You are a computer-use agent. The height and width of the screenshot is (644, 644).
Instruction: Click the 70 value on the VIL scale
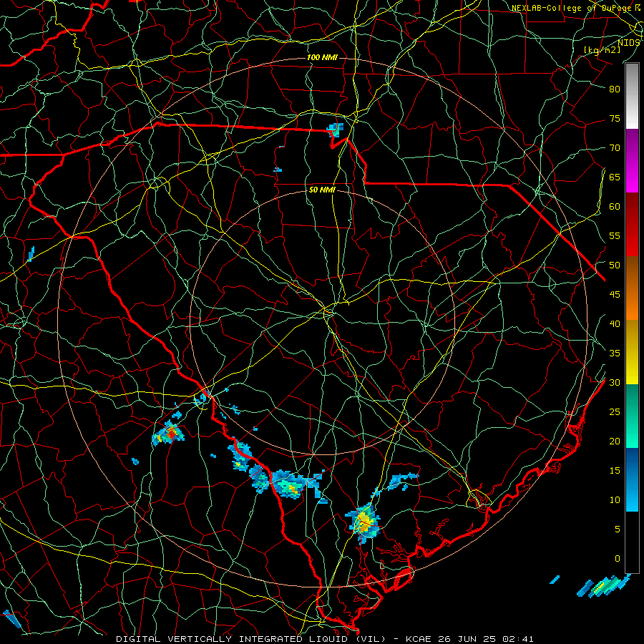tap(615, 148)
